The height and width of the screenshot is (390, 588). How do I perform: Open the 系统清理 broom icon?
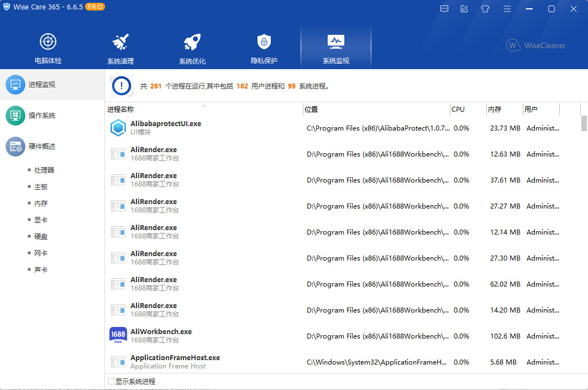tap(120, 41)
